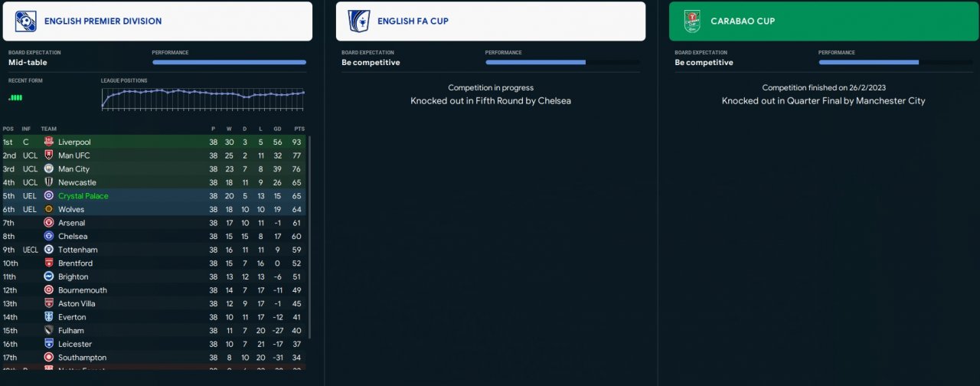
Task: Click the Wolves club badge
Action: coord(49,209)
